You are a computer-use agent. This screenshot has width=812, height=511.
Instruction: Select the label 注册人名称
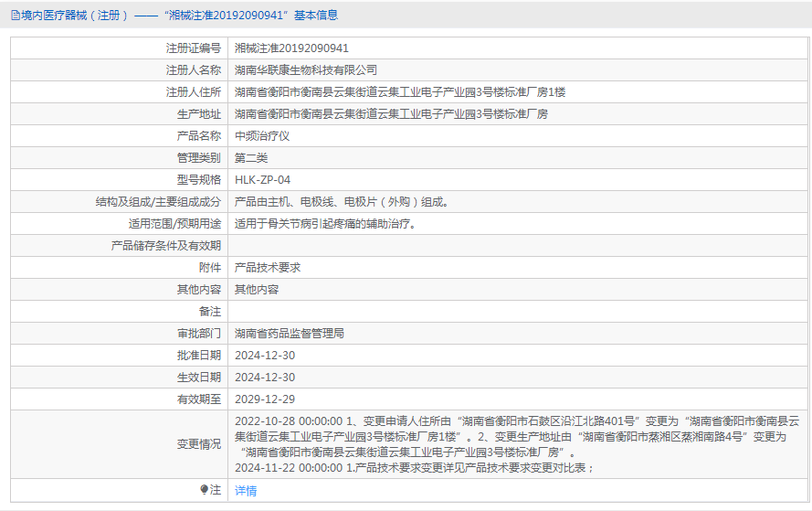coord(193,70)
